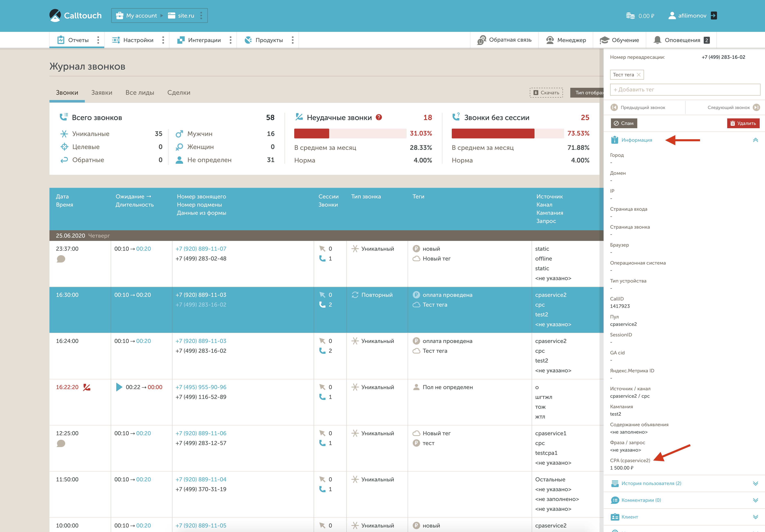Image resolution: width=765 pixels, height=532 pixels.
Task: Expand the Отчеты dots dropdown
Action: tap(98, 40)
